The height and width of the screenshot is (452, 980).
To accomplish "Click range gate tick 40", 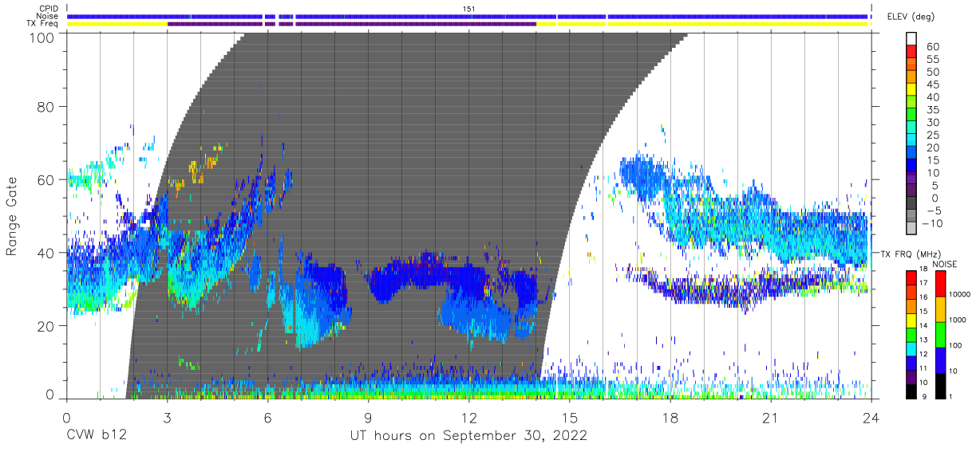I will pos(46,253).
